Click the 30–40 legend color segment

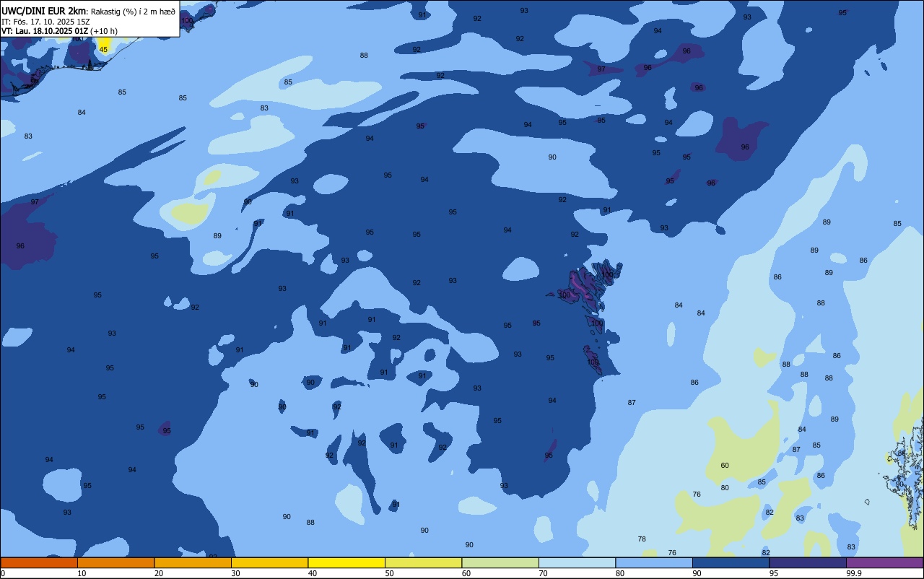pos(269,562)
